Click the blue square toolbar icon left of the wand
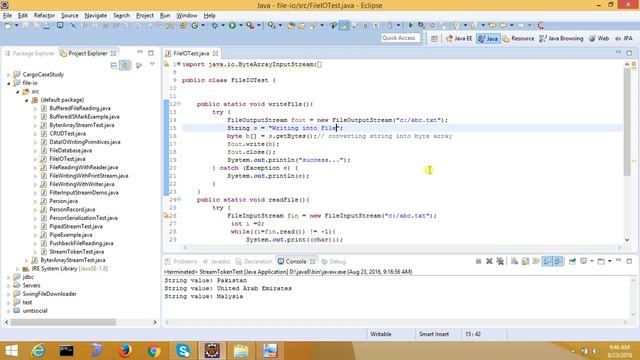Image resolution: width=640 pixels, height=360 pixels. (60, 25)
